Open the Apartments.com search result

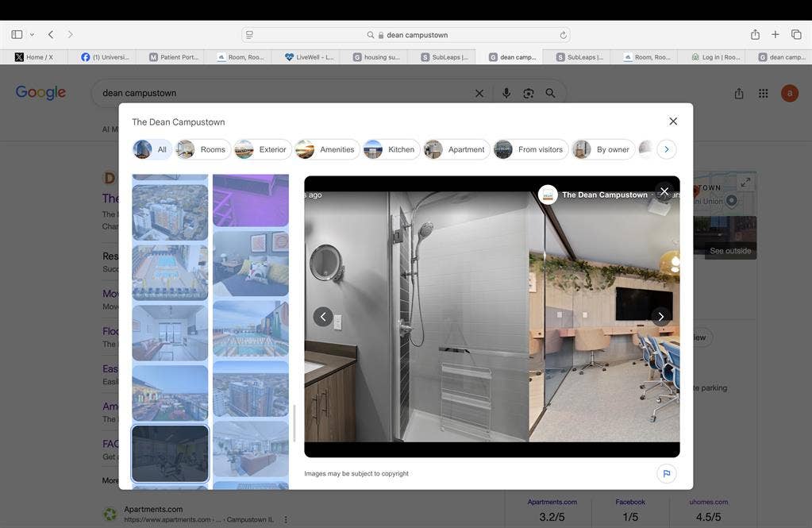(x=153, y=510)
